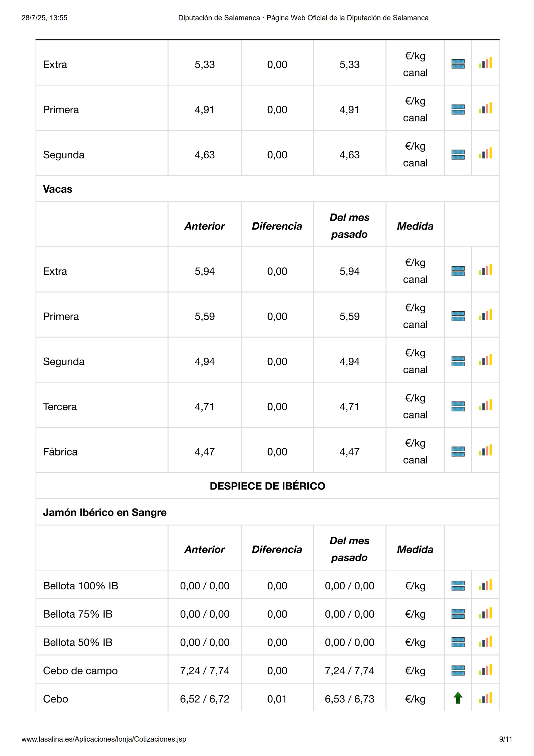This screenshot has width=534, height=756.
Task: Click the bar chart icon for Primera 4,91 row
Action: [x=485, y=108]
